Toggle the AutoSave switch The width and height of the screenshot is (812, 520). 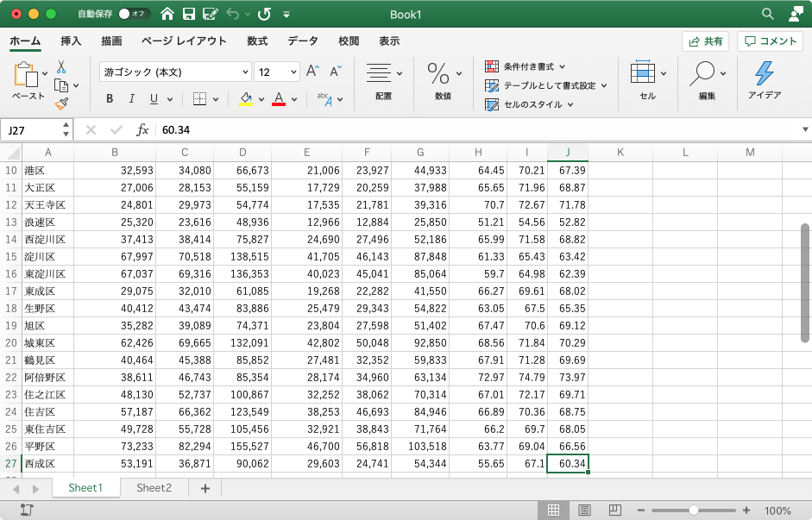click(134, 14)
